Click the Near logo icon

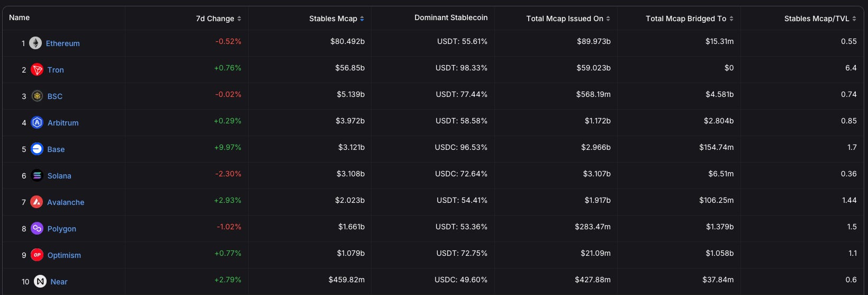(40, 281)
